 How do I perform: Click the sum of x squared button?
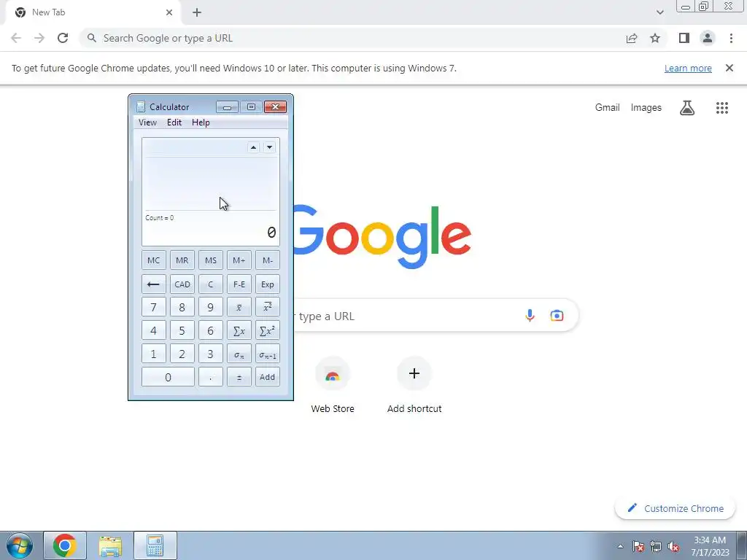click(x=268, y=330)
